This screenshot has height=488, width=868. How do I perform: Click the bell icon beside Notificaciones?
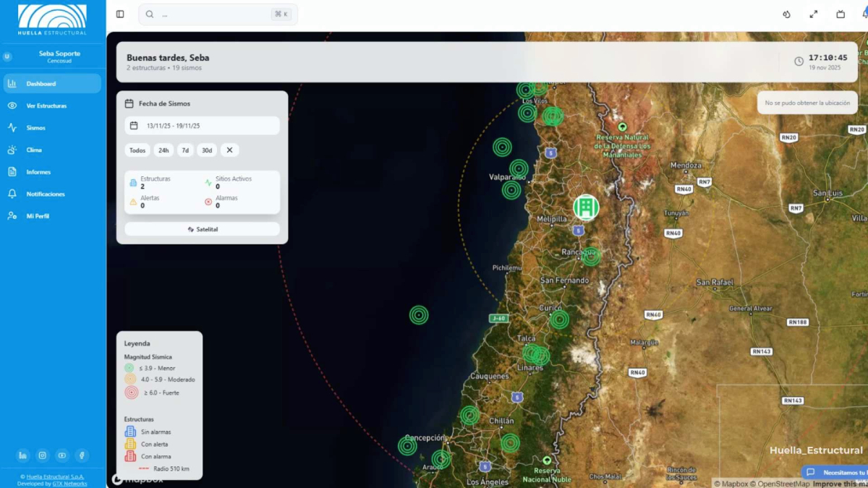[12, 194]
